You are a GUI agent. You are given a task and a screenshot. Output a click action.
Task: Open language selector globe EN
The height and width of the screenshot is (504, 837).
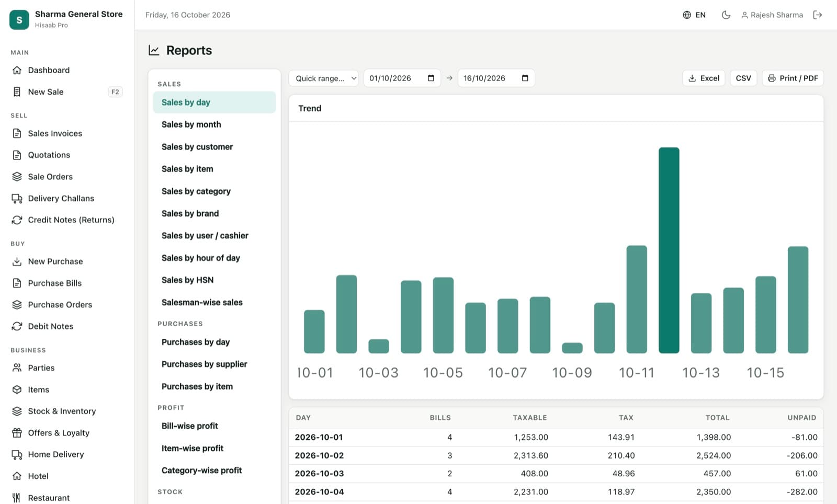694,15
